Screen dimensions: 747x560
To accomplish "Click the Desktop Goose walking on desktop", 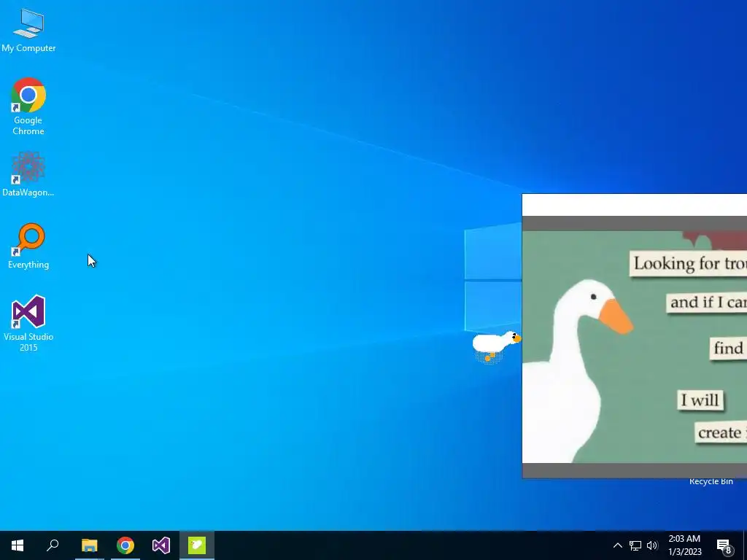I will (496, 346).
